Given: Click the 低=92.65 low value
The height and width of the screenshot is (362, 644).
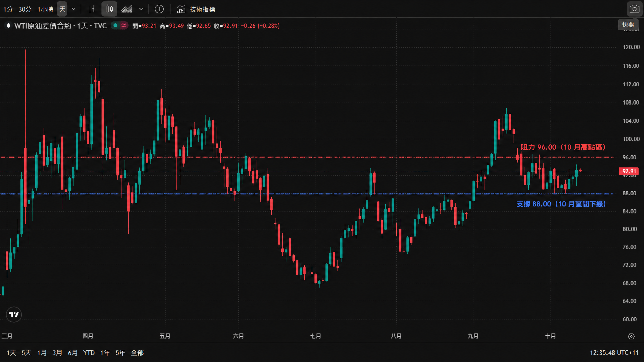Looking at the screenshot, I should pyautogui.click(x=199, y=26).
